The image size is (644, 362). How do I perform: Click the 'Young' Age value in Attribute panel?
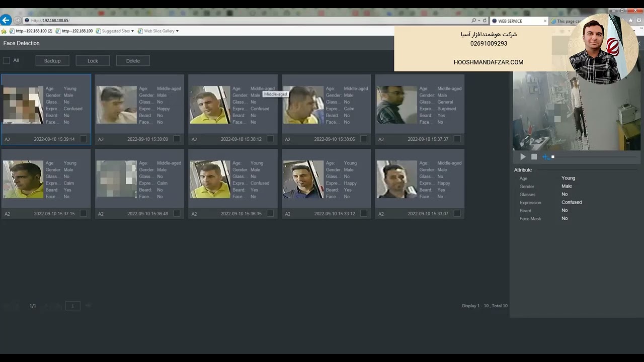click(x=568, y=178)
